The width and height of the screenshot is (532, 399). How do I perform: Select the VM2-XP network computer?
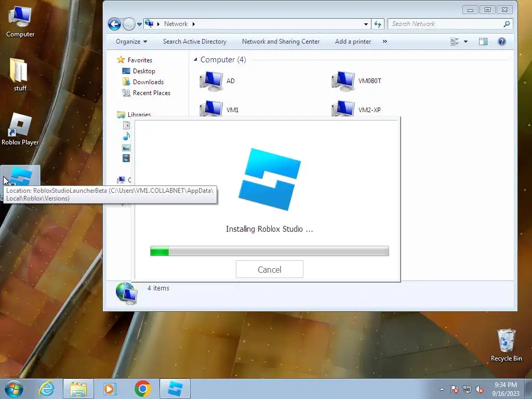tap(356, 109)
